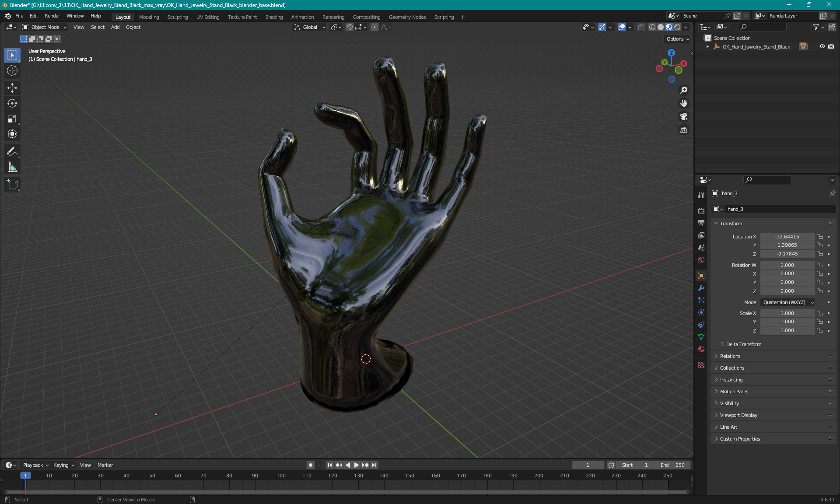840x504 pixels.
Task: Open the Output properties tab
Action: tap(701, 223)
